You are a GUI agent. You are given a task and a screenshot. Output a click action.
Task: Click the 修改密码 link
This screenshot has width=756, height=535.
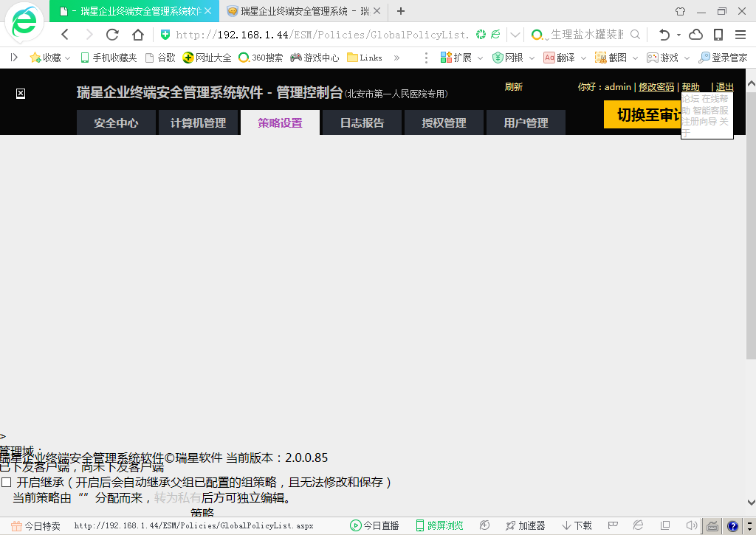(656, 87)
